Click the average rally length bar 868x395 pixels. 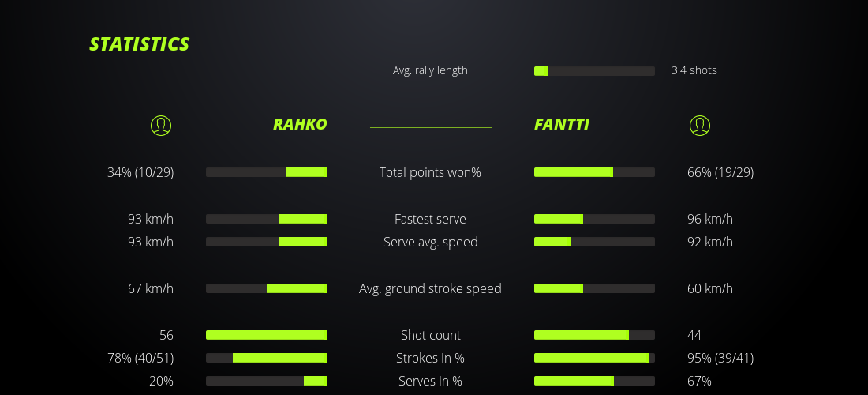click(x=594, y=71)
